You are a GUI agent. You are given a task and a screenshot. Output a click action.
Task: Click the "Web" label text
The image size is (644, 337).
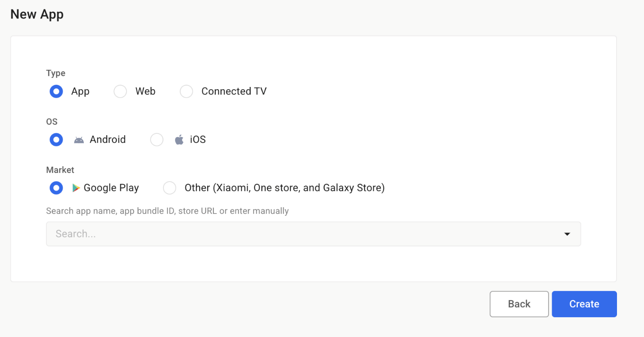[145, 91]
